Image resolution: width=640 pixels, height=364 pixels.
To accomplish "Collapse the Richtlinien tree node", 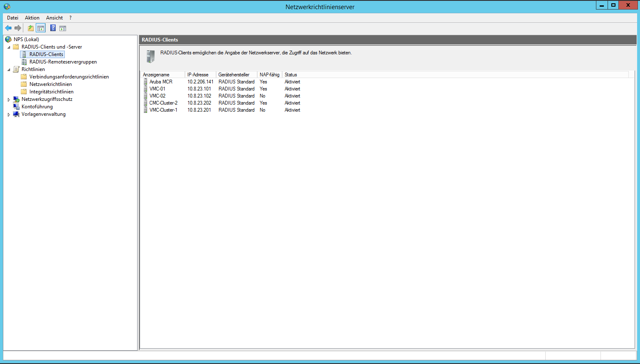I will [x=9, y=70].
